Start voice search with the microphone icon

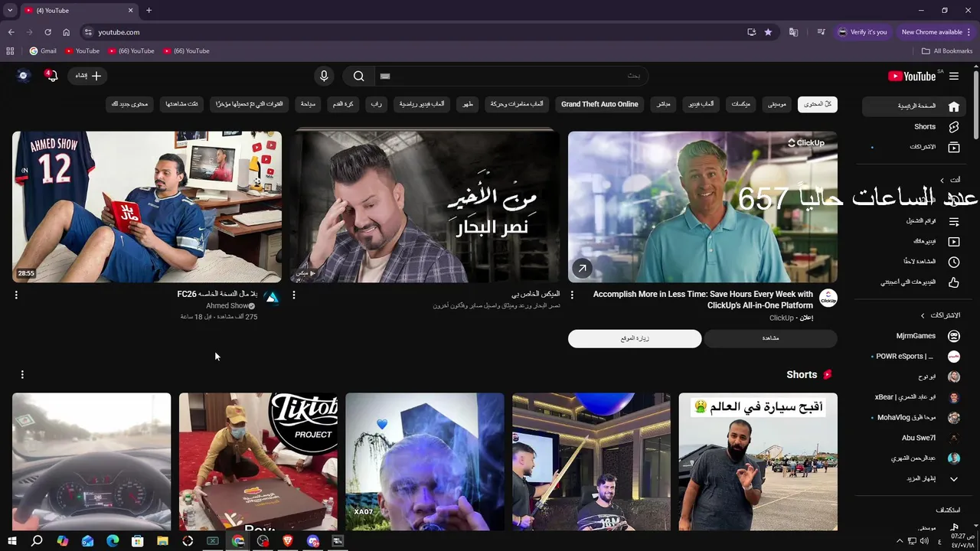324,76
